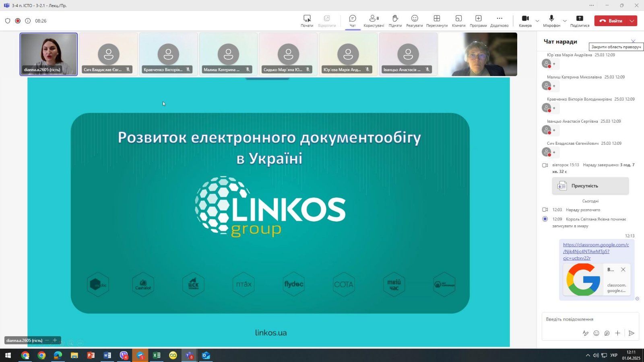Click the red recording indicator icon
Image resolution: width=644 pixels, height=362 pixels.
[x=18, y=21]
